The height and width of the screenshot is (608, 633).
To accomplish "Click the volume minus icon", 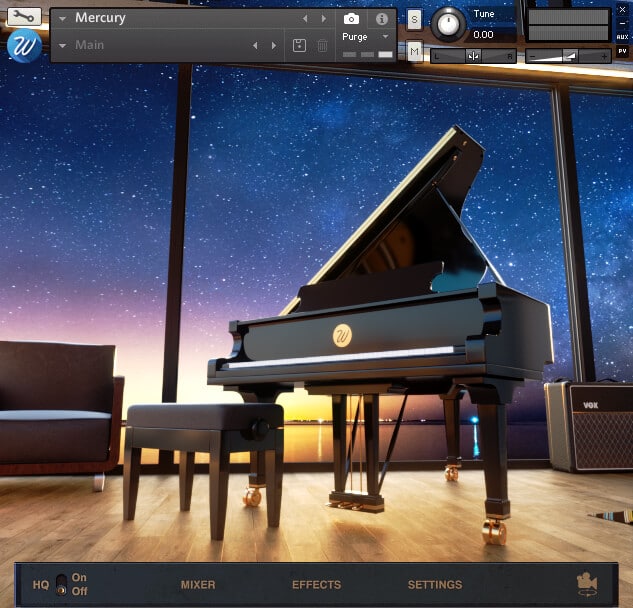I will point(533,57).
